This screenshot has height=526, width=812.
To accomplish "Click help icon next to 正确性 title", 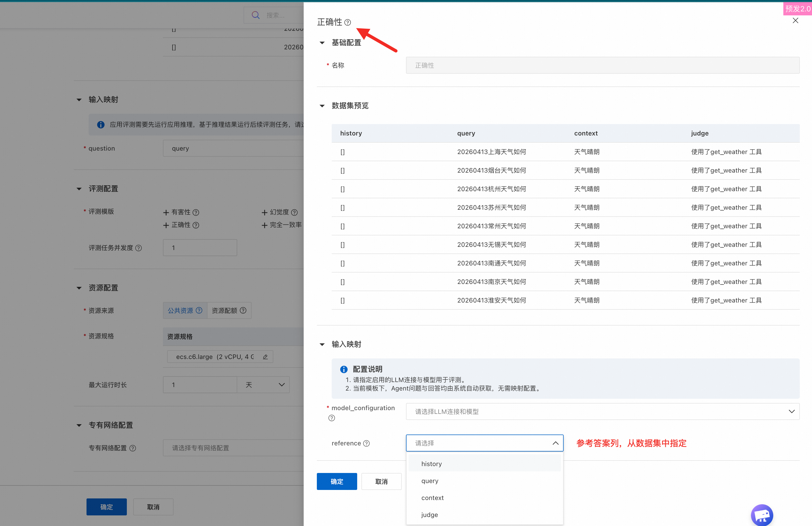I will (347, 23).
